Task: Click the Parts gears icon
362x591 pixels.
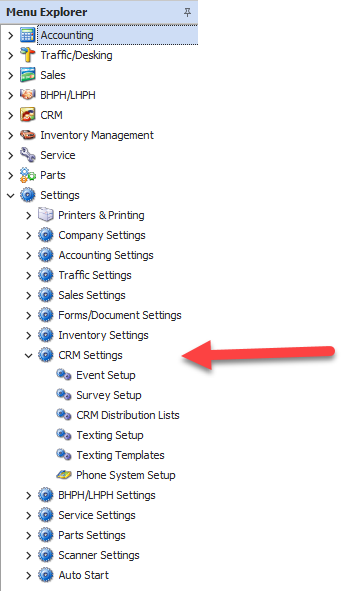Action: (x=28, y=175)
